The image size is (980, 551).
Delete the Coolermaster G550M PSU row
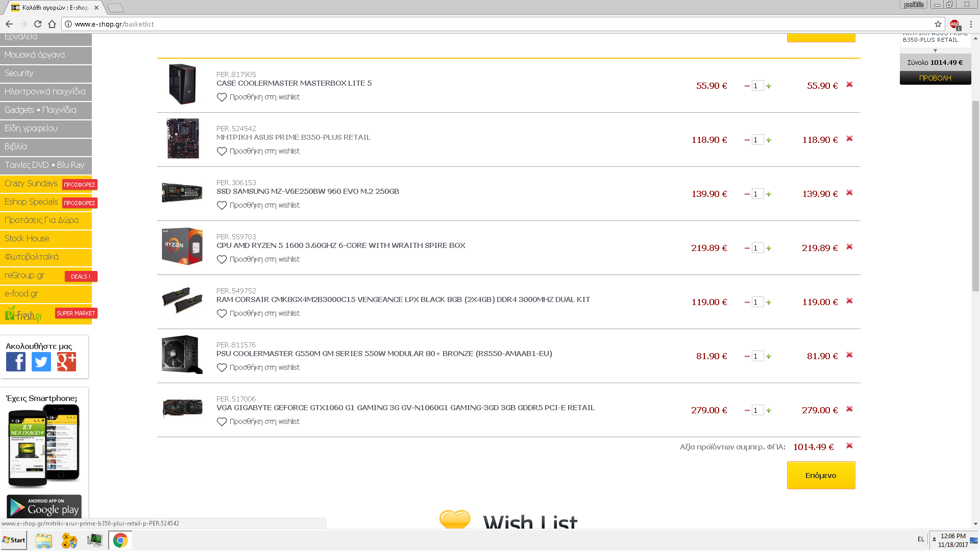point(849,355)
